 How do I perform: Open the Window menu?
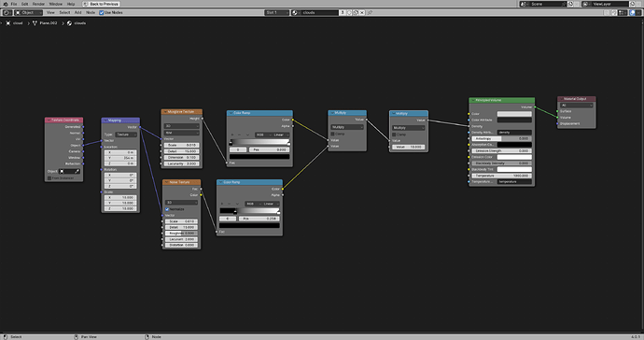pos(56,4)
